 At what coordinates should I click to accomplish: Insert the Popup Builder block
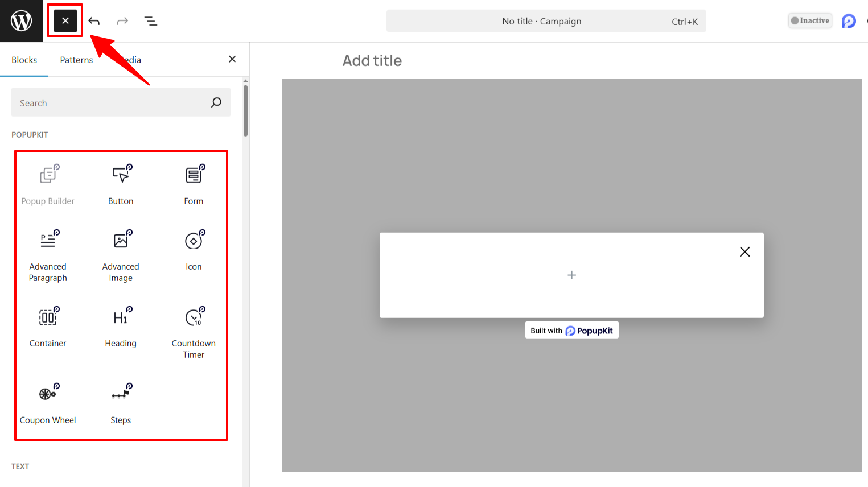(48, 185)
